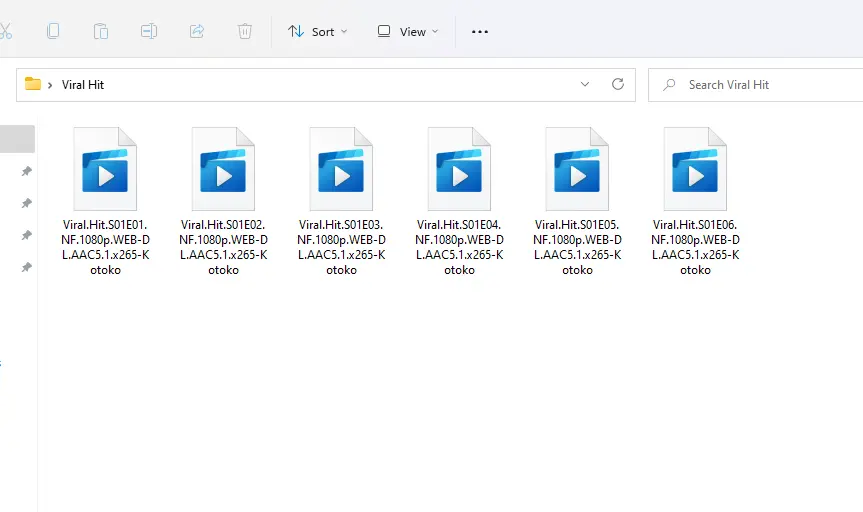Image resolution: width=863 pixels, height=512 pixels.
Task: Click the Cut scissors icon
Action: point(5,31)
